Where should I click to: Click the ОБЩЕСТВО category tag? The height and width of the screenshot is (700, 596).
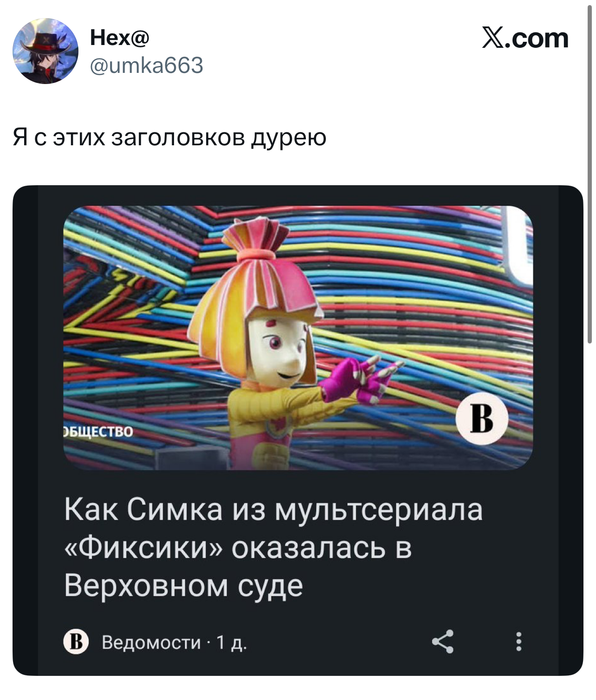point(98,432)
